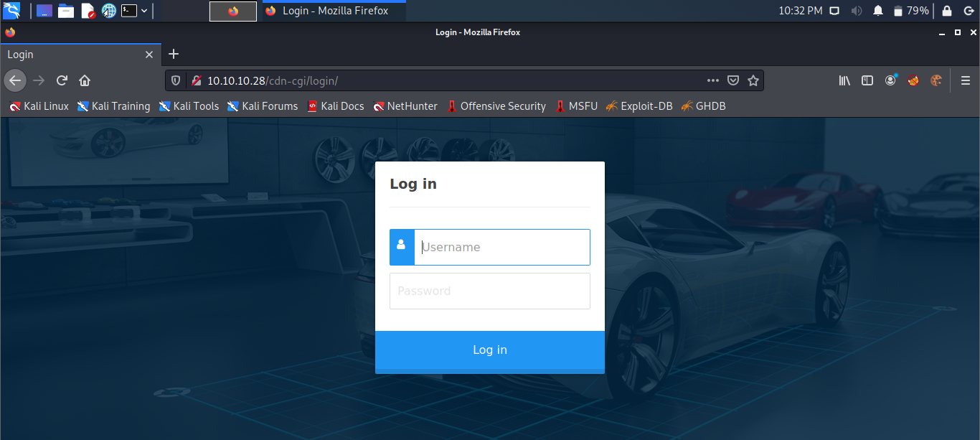Screen dimensions: 980x440
Task: Go forward one page in Firefox
Action: pos(39,80)
